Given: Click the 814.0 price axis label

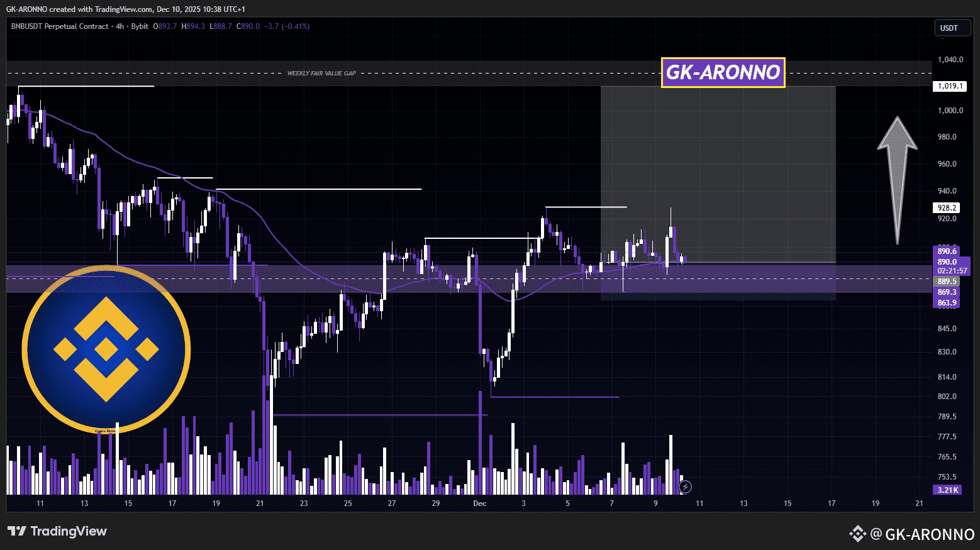Looking at the screenshot, I should [x=947, y=377].
